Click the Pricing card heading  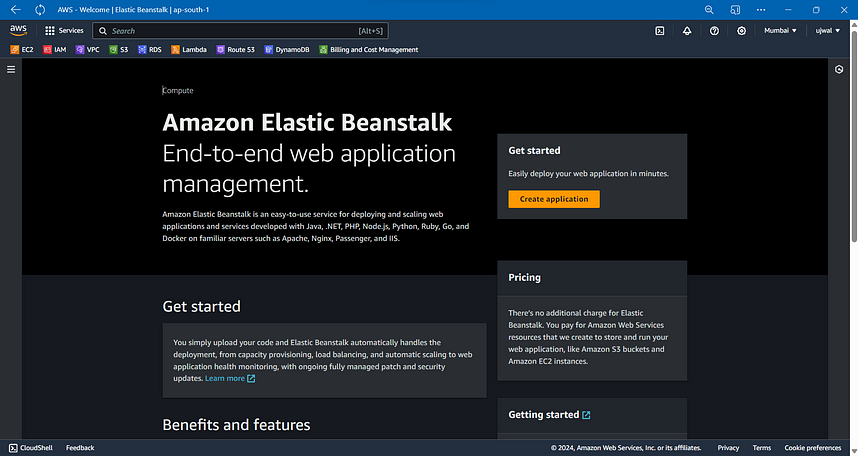pos(524,278)
